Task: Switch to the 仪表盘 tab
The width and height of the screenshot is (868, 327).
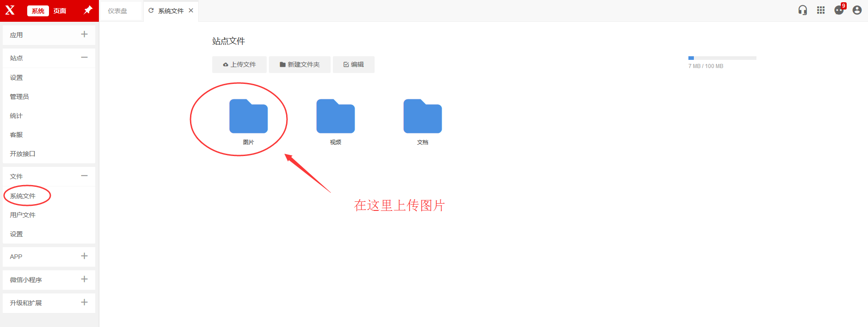Action: tap(117, 11)
